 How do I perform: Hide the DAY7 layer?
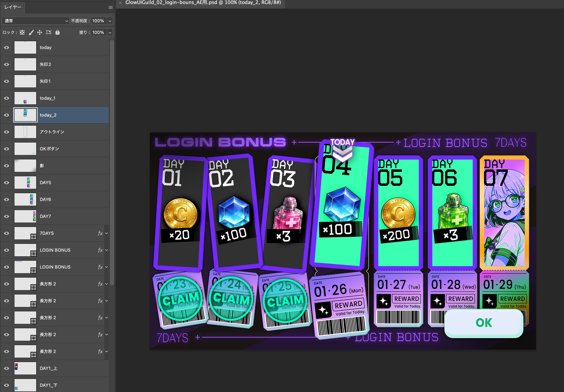[7, 217]
